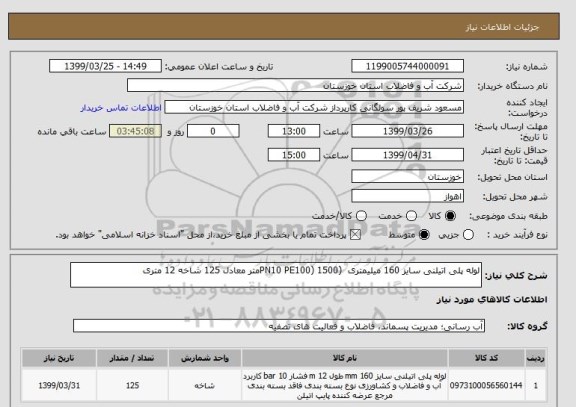The width and height of the screenshot is (576, 407).
Task: Click the price validity date 1399/04/31
Action: tap(407, 155)
